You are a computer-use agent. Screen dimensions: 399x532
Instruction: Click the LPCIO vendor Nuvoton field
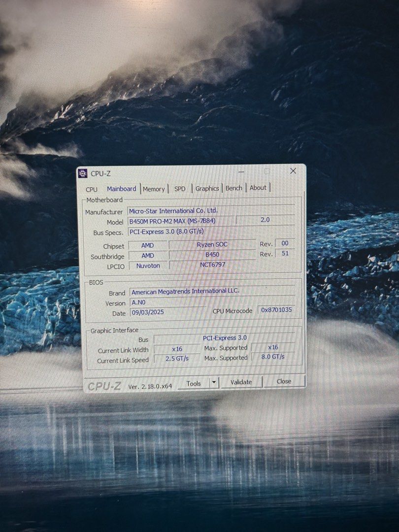click(x=148, y=266)
